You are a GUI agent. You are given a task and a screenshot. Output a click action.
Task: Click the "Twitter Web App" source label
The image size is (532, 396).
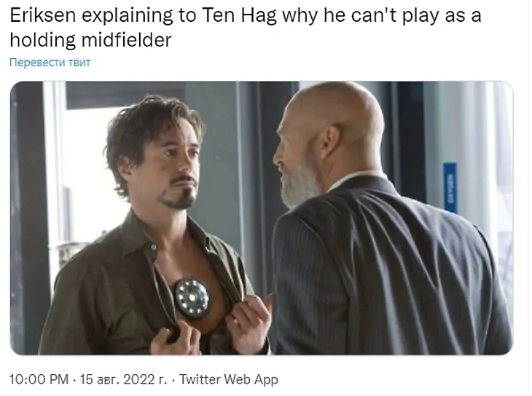[x=229, y=379]
